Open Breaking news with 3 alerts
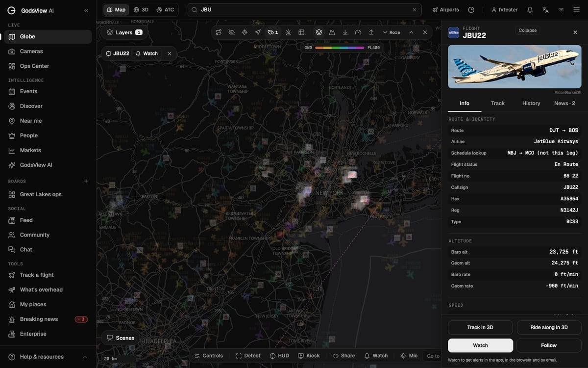588x368 pixels. 48,319
